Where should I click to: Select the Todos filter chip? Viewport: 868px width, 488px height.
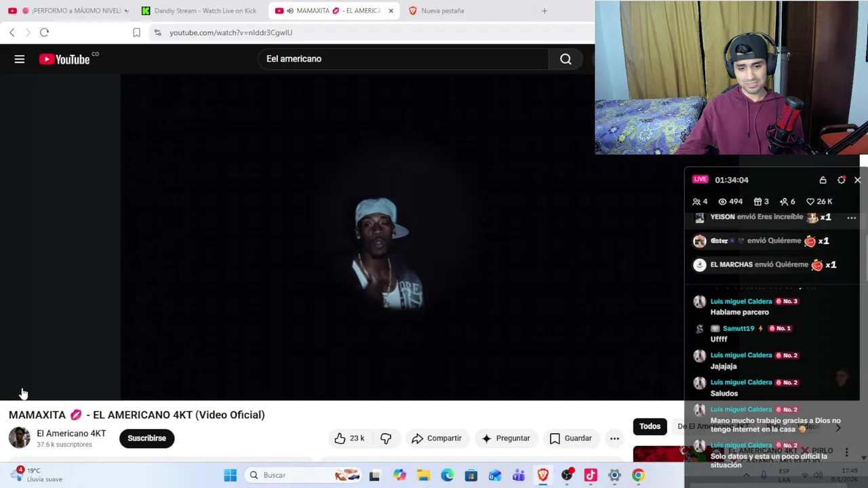click(x=650, y=426)
